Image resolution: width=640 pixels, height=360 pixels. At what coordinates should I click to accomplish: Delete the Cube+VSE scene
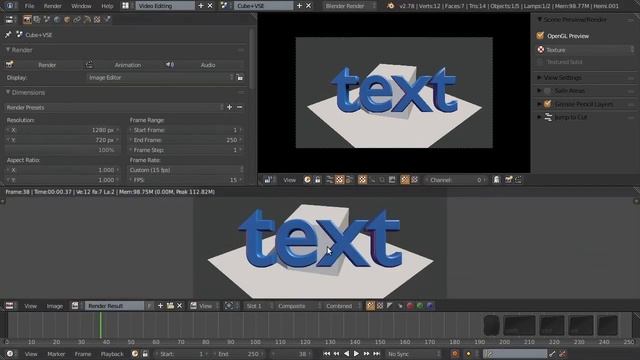coord(309,6)
